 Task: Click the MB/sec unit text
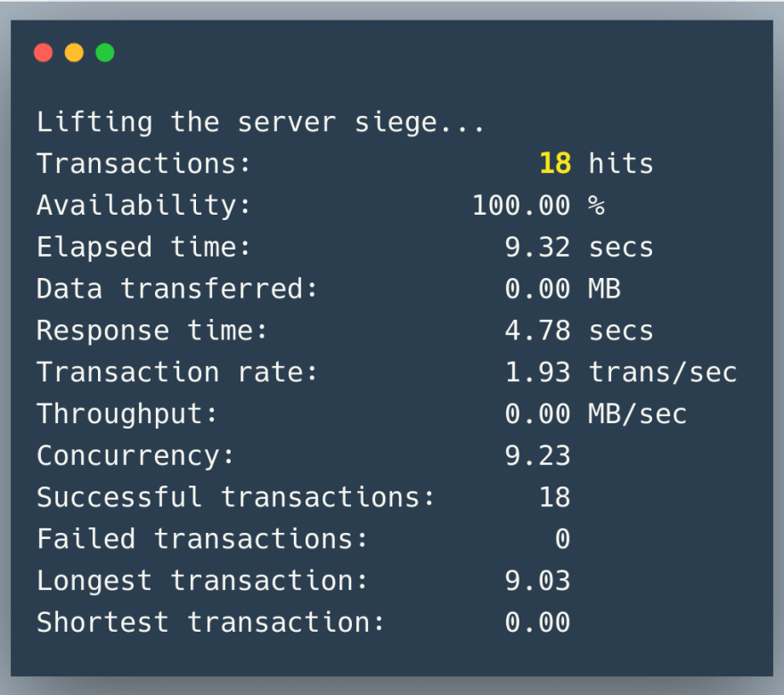[638, 414]
